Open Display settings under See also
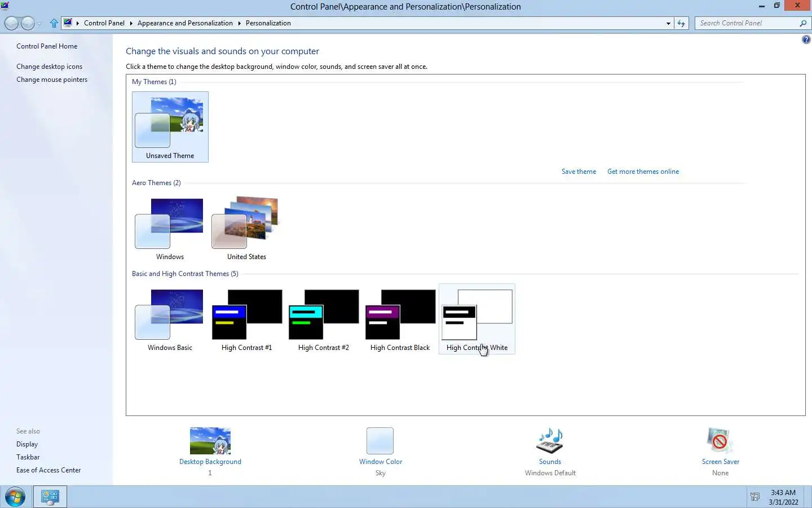The image size is (812, 508). tap(27, 444)
